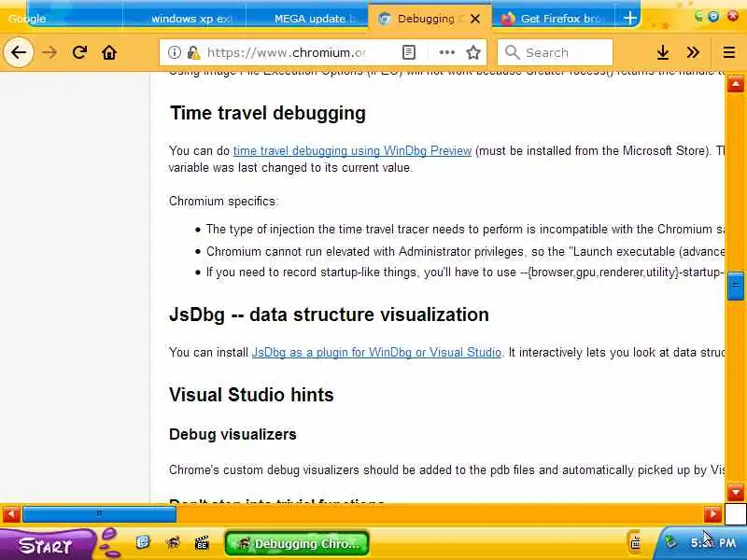Go back to the previous page
Viewport: 747px width, 560px height.
point(19,52)
